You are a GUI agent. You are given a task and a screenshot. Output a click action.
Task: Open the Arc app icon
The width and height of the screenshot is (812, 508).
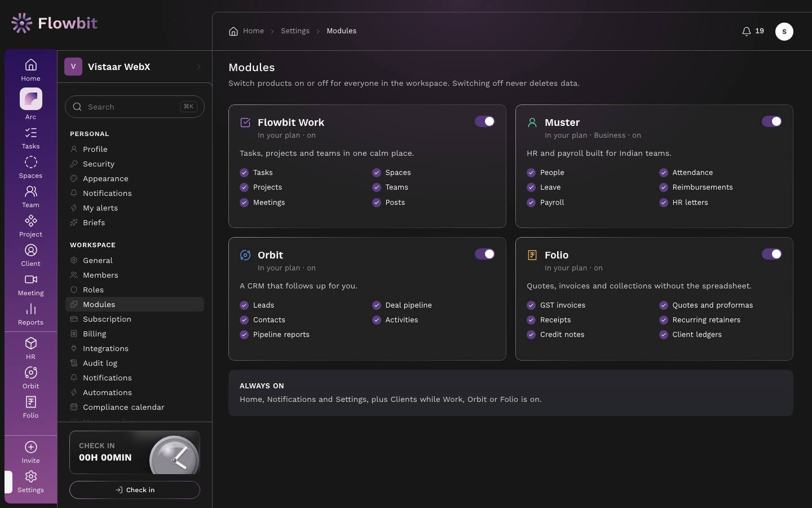tap(31, 99)
